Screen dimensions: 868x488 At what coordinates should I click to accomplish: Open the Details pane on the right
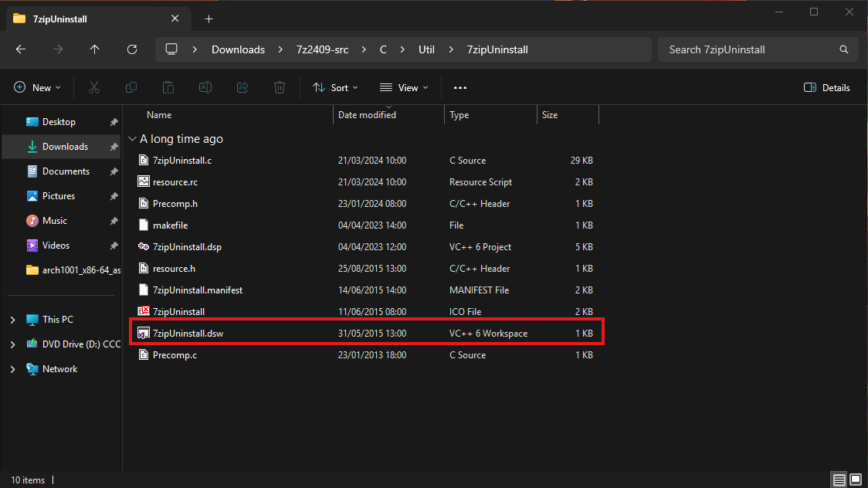click(826, 87)
